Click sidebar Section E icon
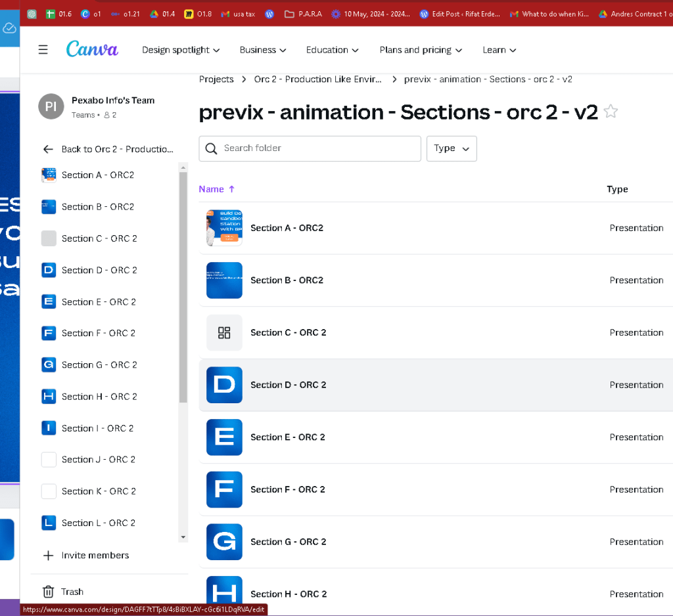 click(49, 302)
